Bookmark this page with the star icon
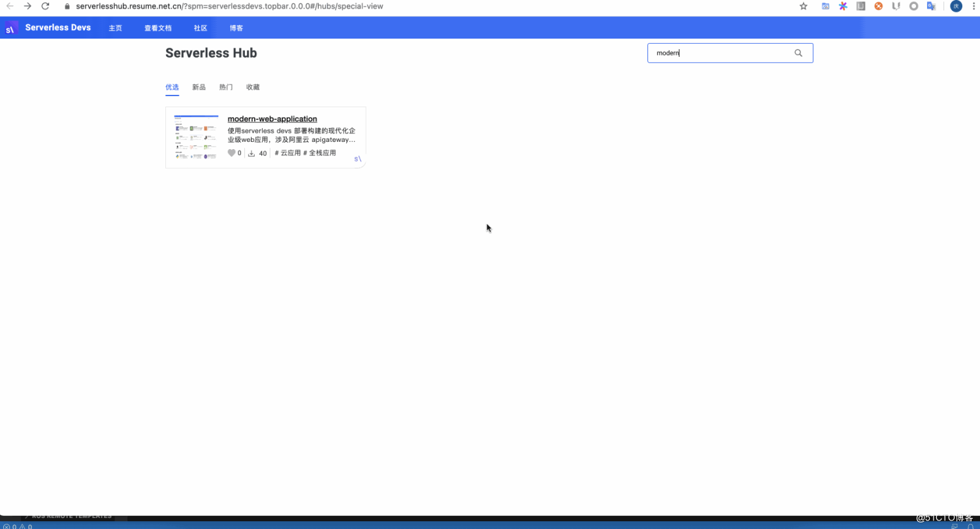 (x=804, y=6)
